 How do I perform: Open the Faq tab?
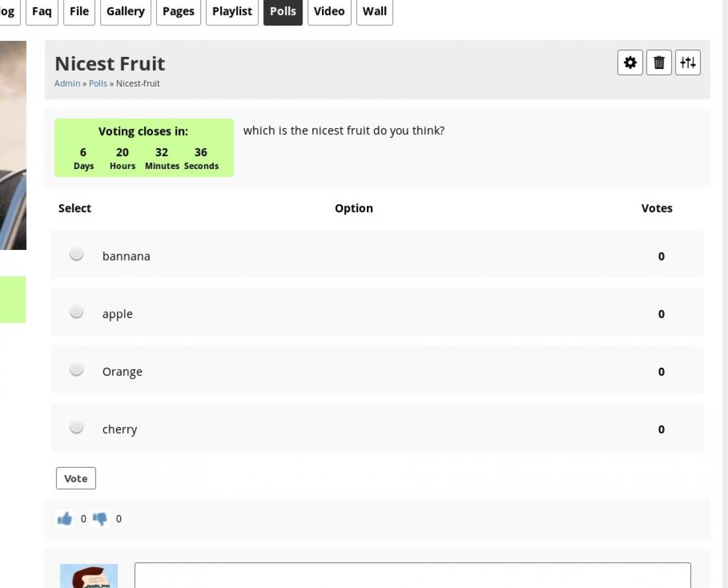coord(42,11)
